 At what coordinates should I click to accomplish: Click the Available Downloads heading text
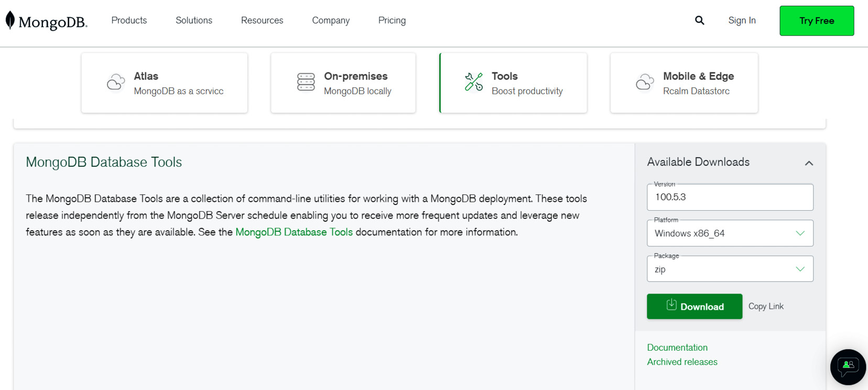(698, 162)
